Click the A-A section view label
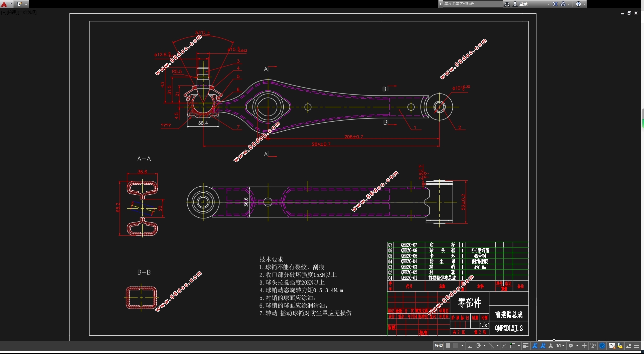This screenshot has width=644, height=354. pyautogui.click(x=144, y=159)
